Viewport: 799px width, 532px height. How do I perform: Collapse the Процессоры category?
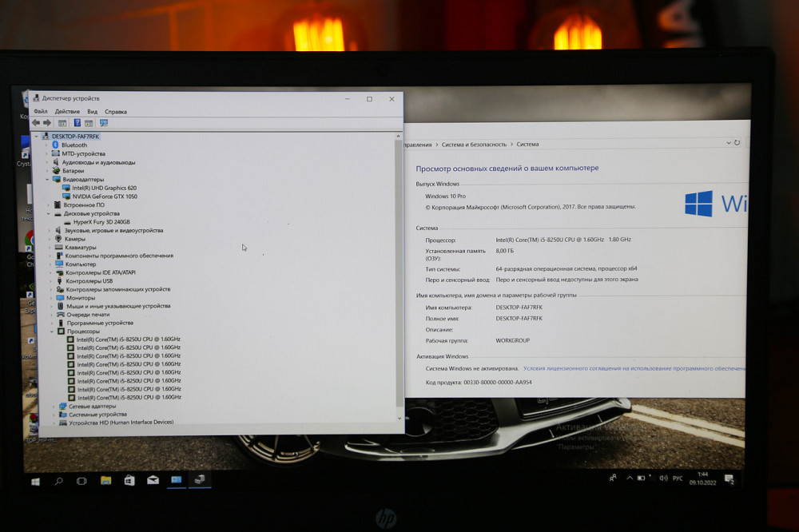[52, 331]
